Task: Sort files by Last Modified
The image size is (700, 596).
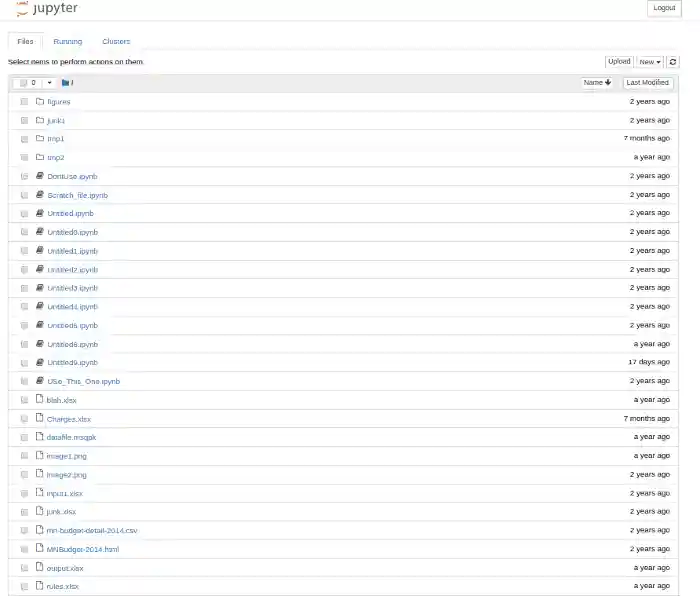Action: click(648, 83)
